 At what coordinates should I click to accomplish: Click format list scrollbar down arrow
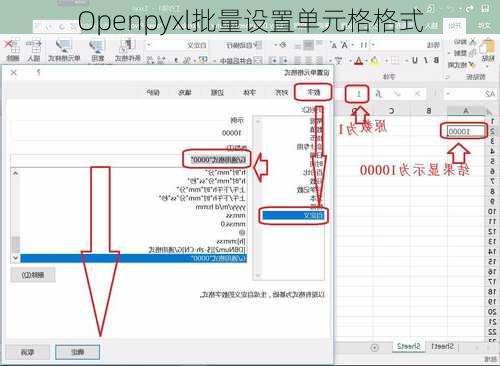tap(15, 258)
